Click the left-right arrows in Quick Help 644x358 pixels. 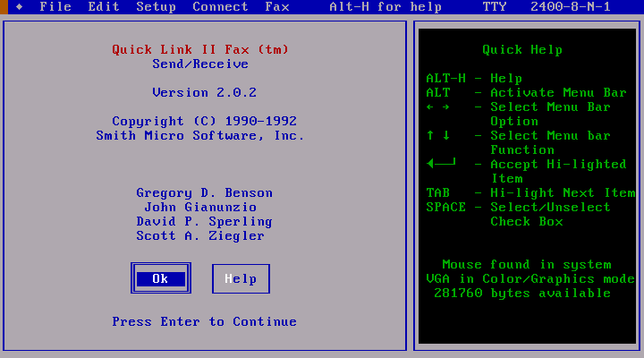437,107
